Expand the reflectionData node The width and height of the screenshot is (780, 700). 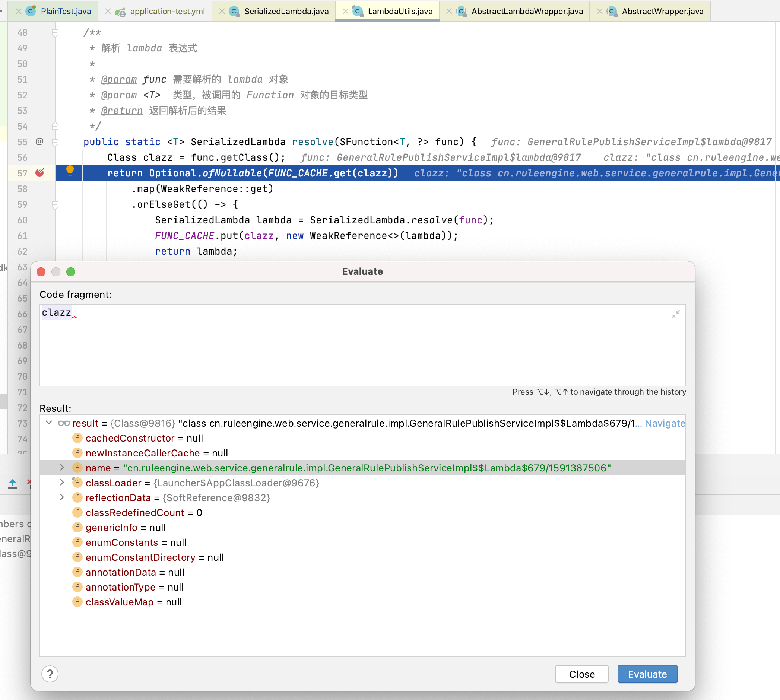point(62,497)
